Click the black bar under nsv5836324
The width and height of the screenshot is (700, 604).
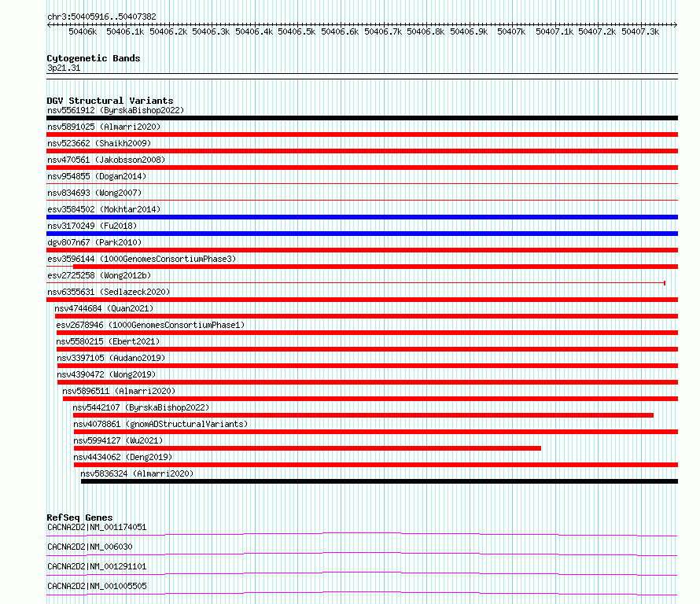pyautogui.click(x=379, y=481)
